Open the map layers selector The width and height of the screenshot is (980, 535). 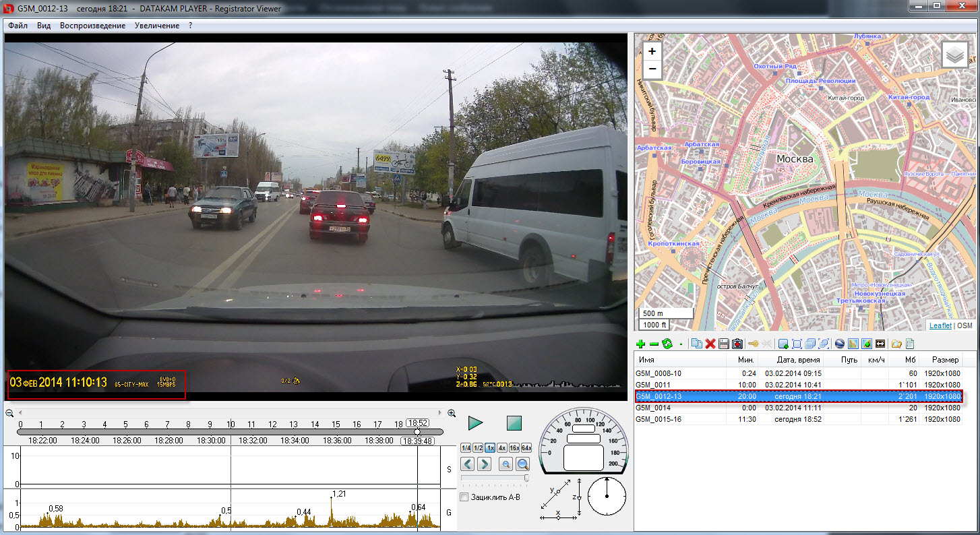point(954,55)
